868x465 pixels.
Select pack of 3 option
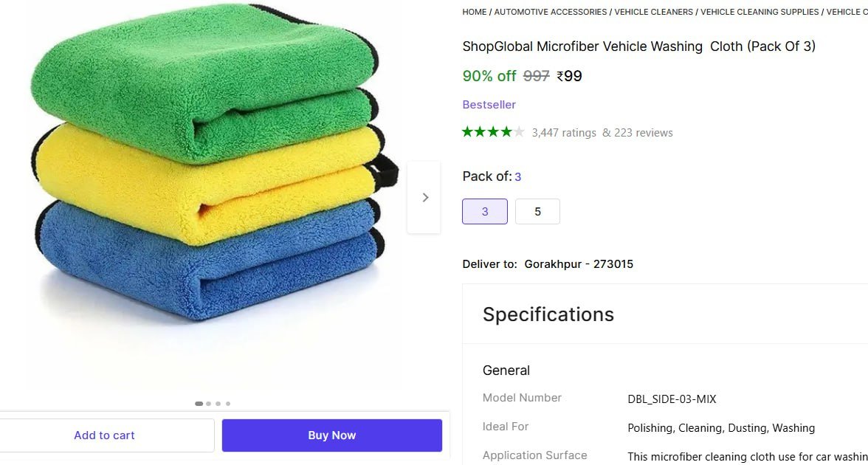click(485, 211)
